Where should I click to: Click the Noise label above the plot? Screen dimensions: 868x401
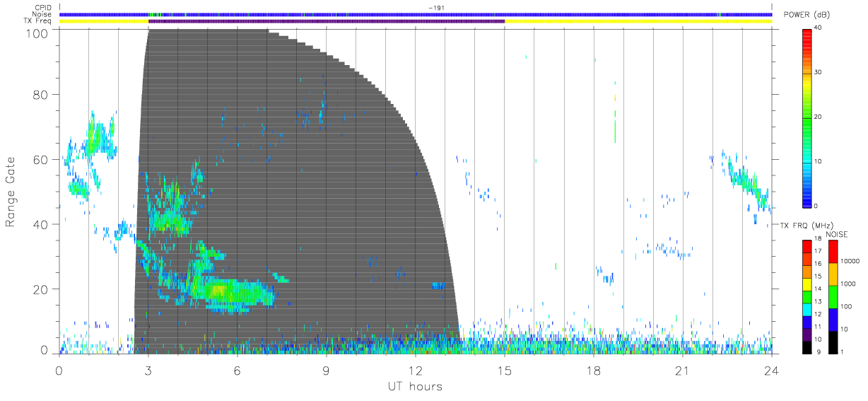click(42, 14)
